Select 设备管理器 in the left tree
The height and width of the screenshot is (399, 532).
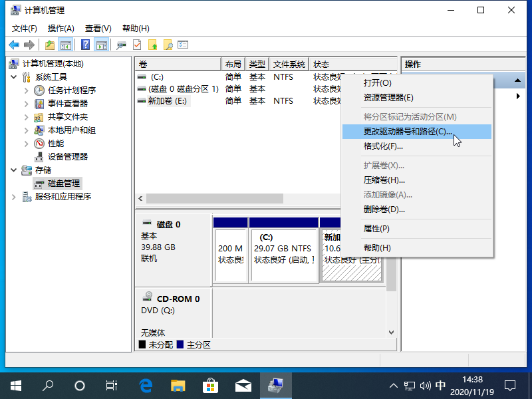(67, 157)
